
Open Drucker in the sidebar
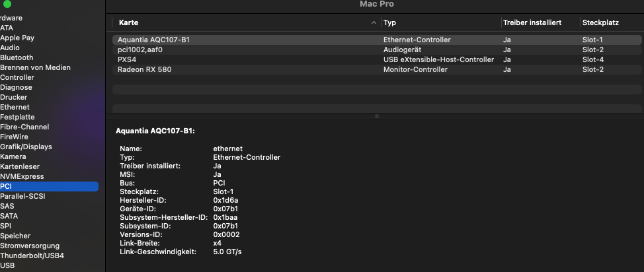point(13,97)
